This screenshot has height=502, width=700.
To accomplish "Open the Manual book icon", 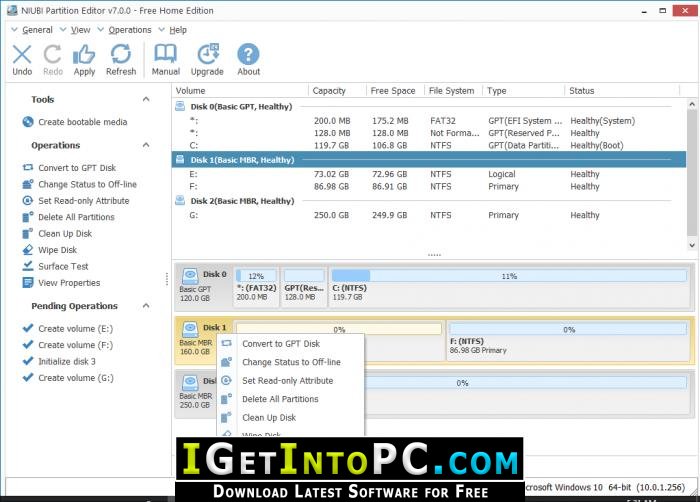I will 165,54.
